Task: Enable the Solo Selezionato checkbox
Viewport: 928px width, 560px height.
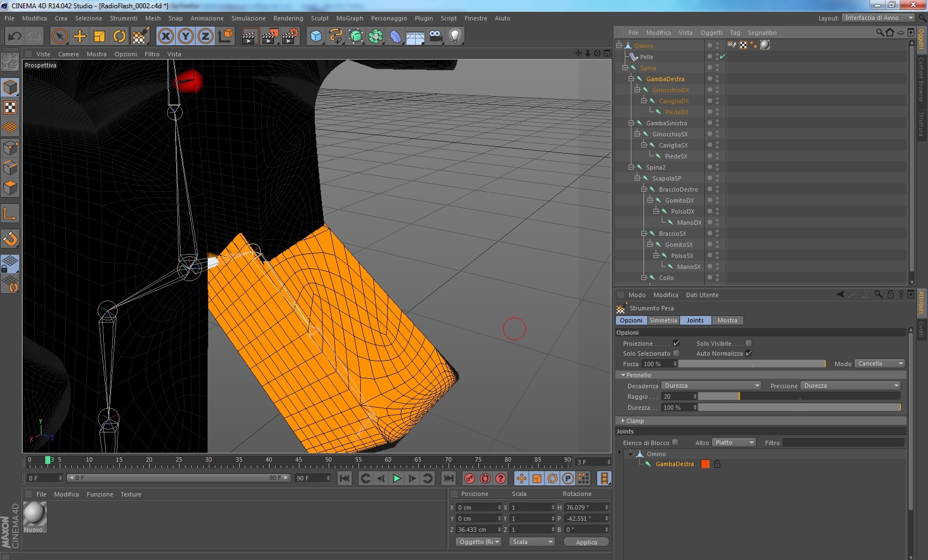Action: pyautogui.click(x=676, y=353)
